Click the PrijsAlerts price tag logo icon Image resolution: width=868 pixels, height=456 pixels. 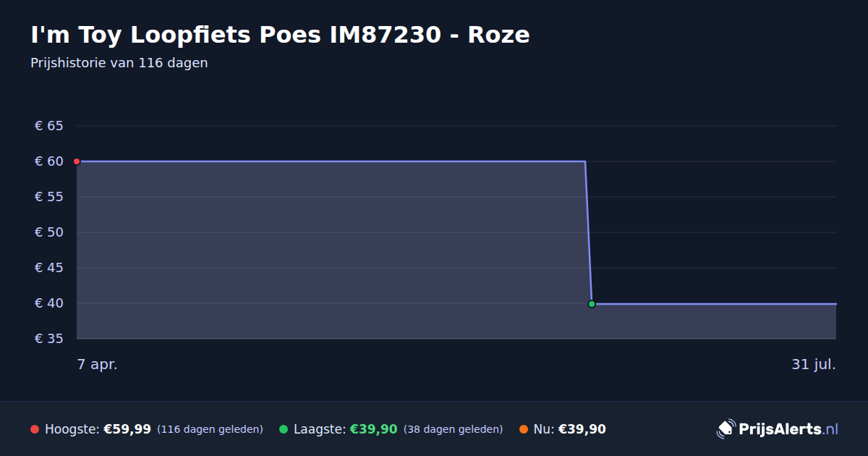tap(726, 429)
